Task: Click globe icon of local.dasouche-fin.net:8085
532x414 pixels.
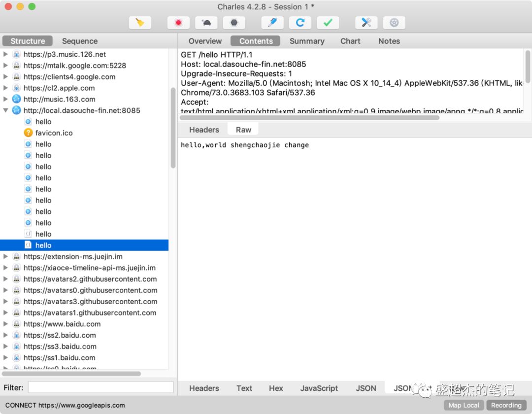Action: (16, 110)
